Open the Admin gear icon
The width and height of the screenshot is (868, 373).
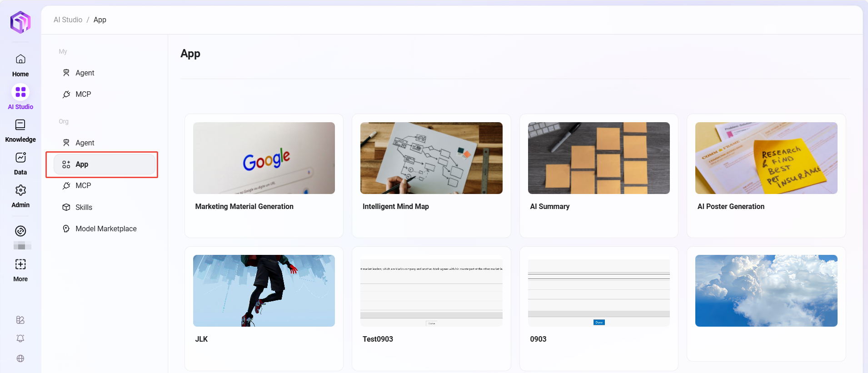[20, 190]
